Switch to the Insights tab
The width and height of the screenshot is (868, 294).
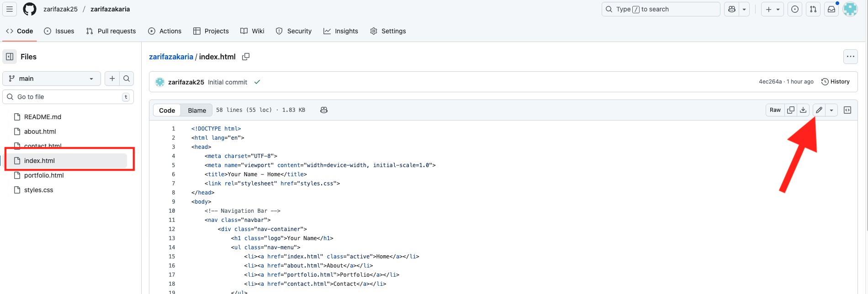(341, 31)
